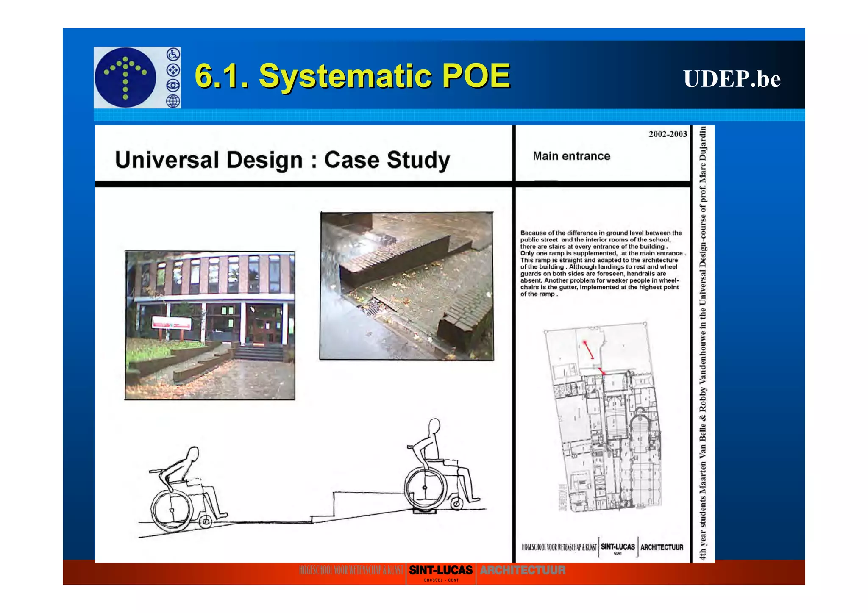Open the school building entrance photo
The width and height of the screenshot is (868, 613).
tap(210, 325)
